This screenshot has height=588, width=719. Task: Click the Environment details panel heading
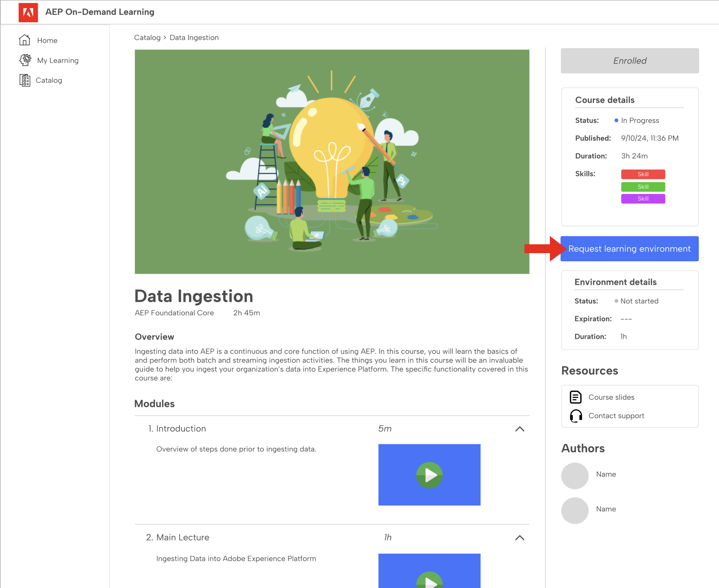click(x=615, y=282)
